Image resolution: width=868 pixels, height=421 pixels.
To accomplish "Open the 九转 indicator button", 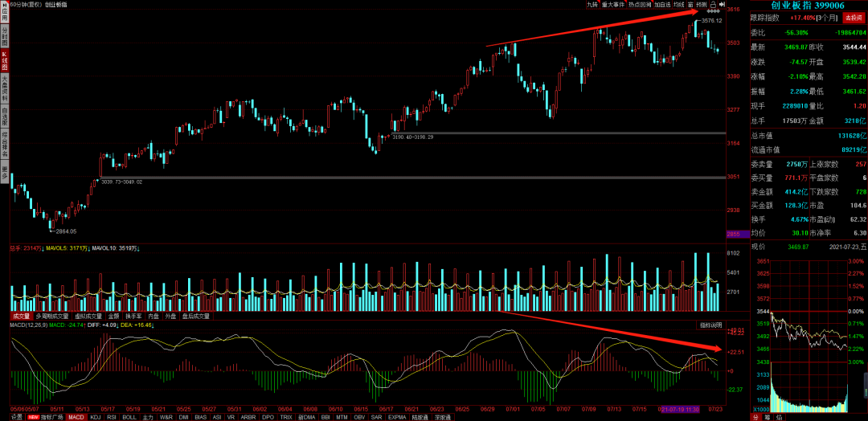I will coord(593,5).
